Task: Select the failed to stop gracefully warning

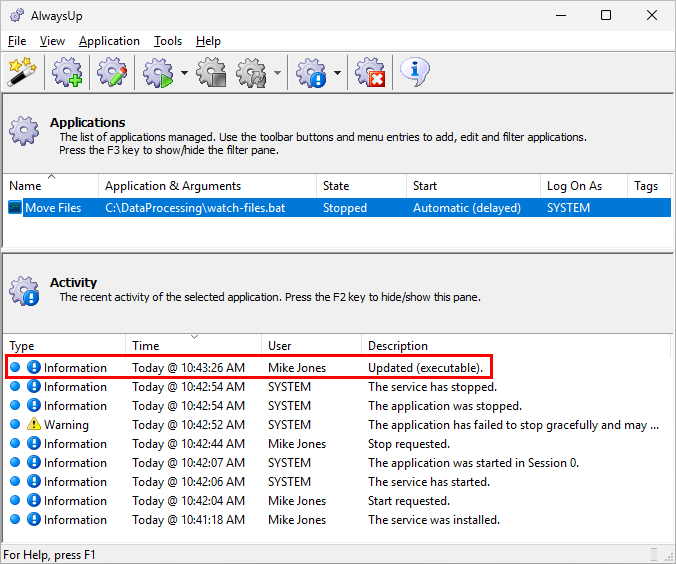Action: 338,425
